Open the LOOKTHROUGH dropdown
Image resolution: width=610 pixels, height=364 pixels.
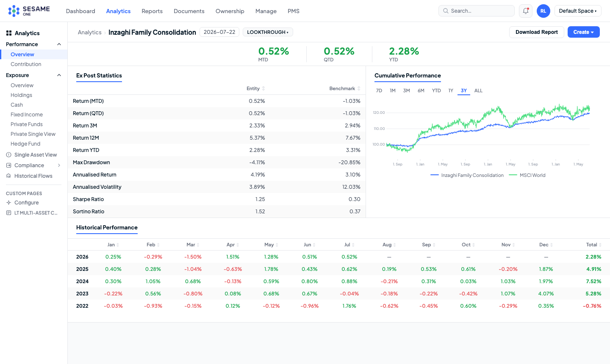(268, 32)
